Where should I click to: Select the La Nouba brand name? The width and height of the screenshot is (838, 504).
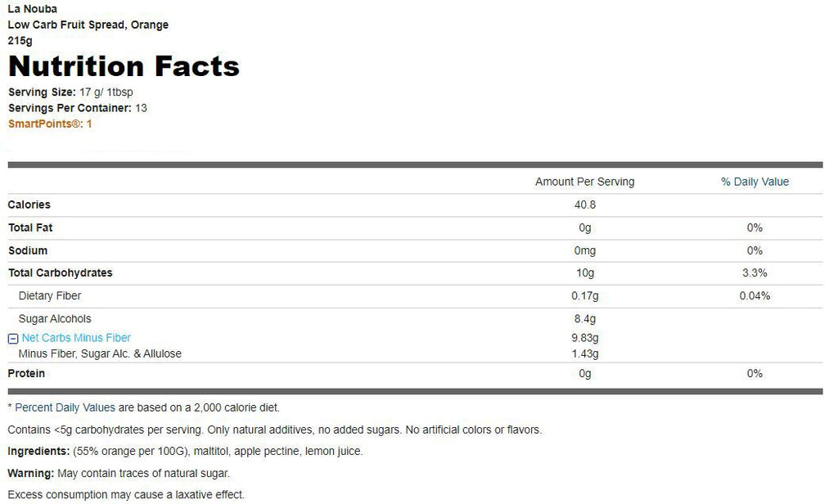coord(33,9)
